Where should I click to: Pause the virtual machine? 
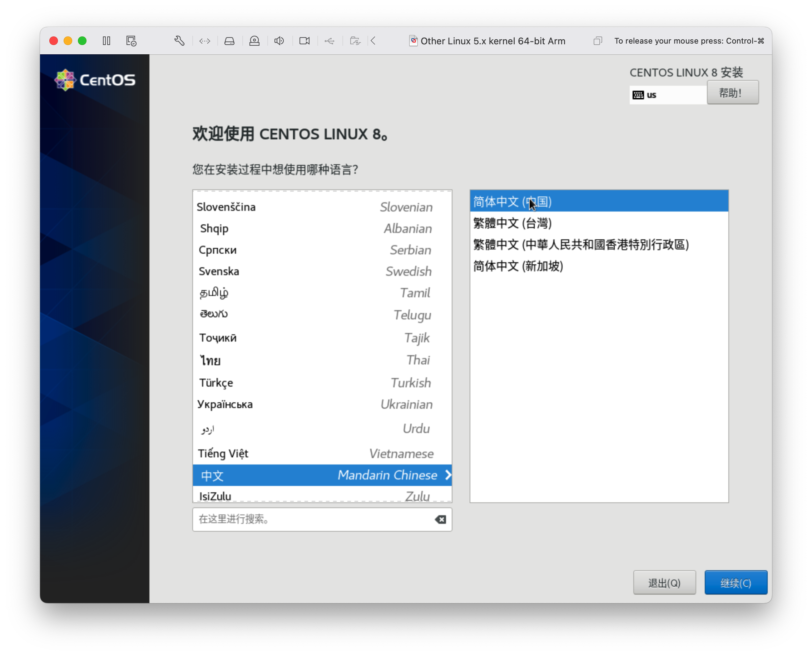pos(107,41)
